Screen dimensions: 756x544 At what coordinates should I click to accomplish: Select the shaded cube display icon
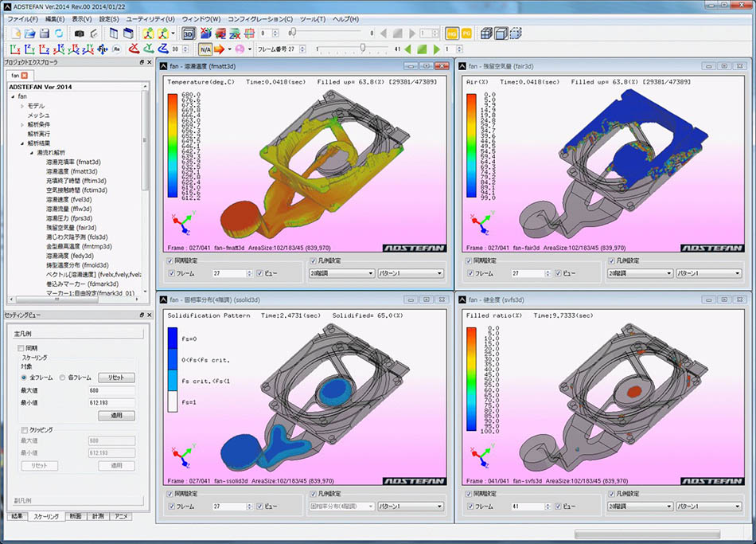coord(501,33)
